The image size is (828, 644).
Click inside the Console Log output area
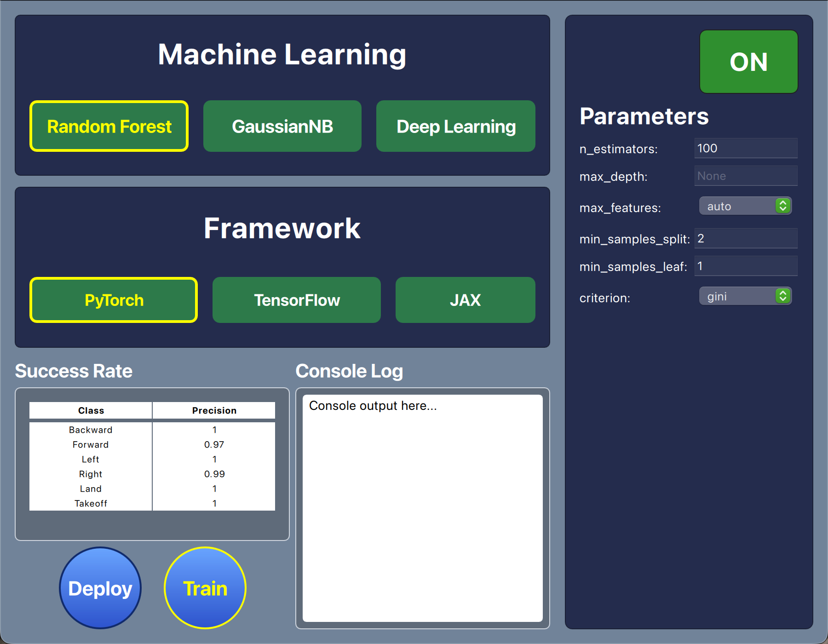(423, 508)
